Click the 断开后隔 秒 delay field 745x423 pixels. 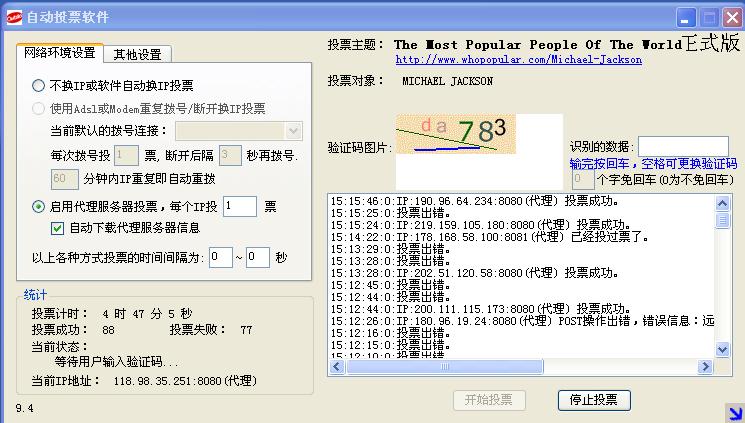click(x=230, y=155)
